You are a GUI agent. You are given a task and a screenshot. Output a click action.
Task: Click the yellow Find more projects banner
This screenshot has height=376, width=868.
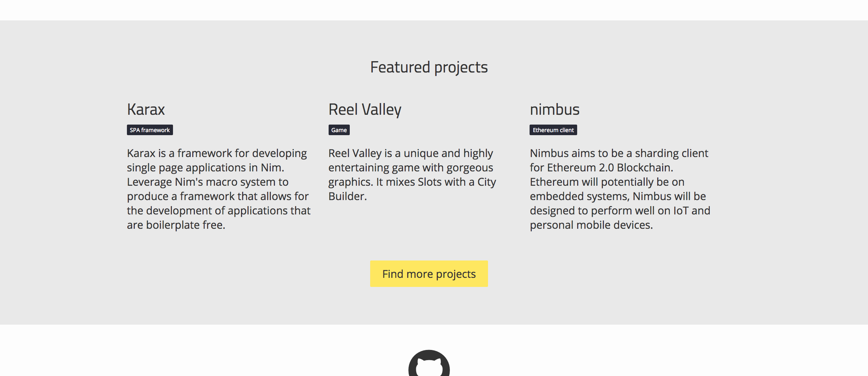click(x=429, y=274)
